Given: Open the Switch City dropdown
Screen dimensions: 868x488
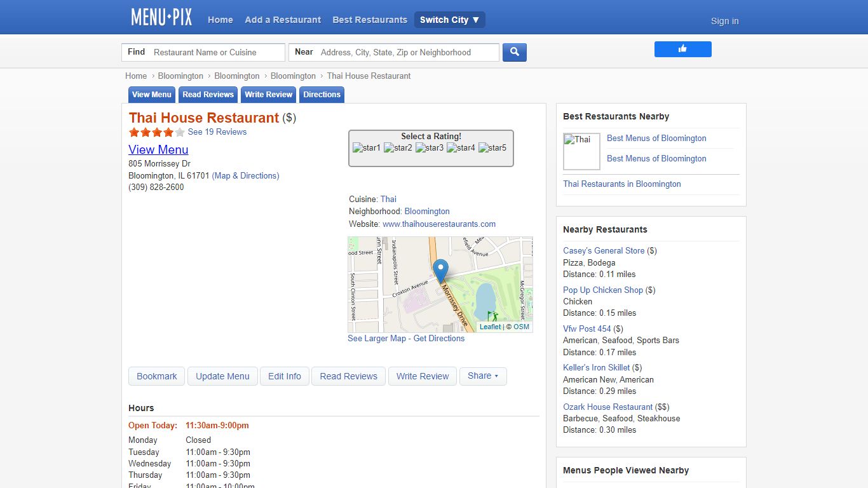Looking at the screenshot, I should click(x=450, y=20).
